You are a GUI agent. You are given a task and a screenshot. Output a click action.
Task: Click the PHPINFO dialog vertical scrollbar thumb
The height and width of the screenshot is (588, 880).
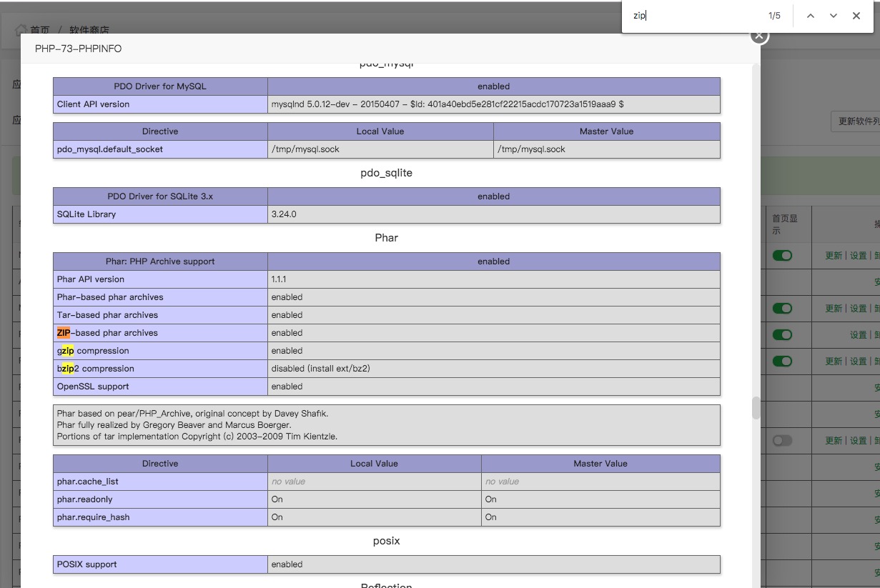(756, 408)
